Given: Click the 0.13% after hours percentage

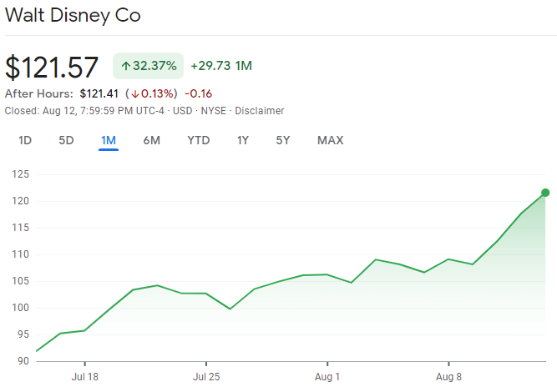Looking at the screenshot, I should (157, 94).
